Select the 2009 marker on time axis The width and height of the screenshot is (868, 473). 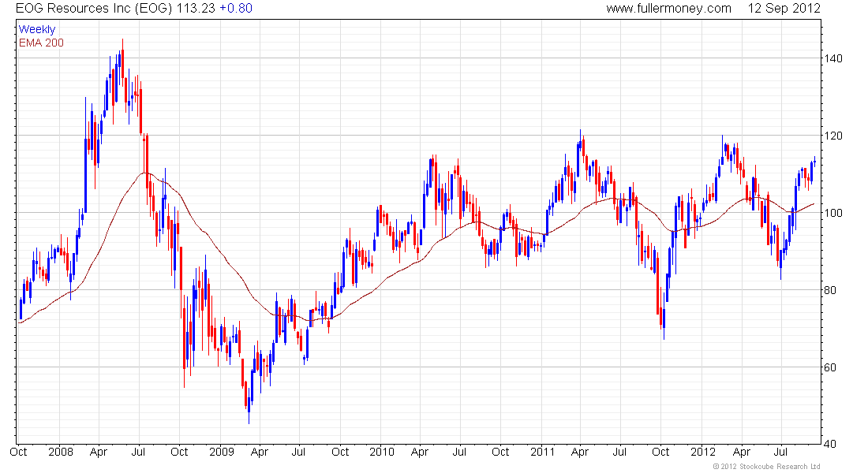[x=221, y=453]
